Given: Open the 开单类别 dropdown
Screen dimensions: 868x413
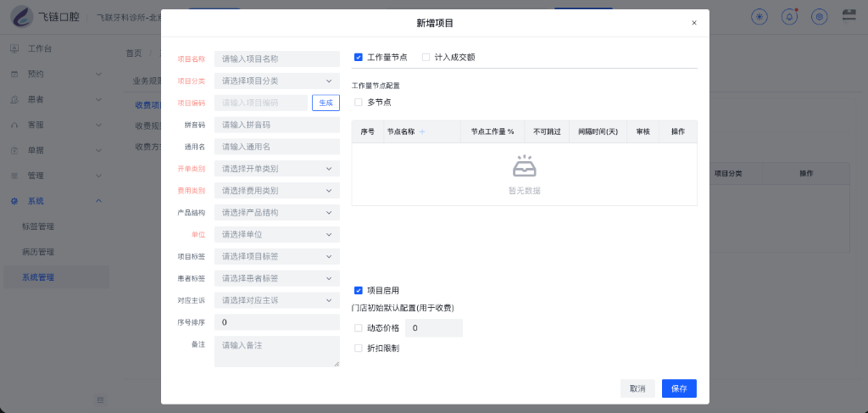Looking at the screenshot, I should pos(277,168).
